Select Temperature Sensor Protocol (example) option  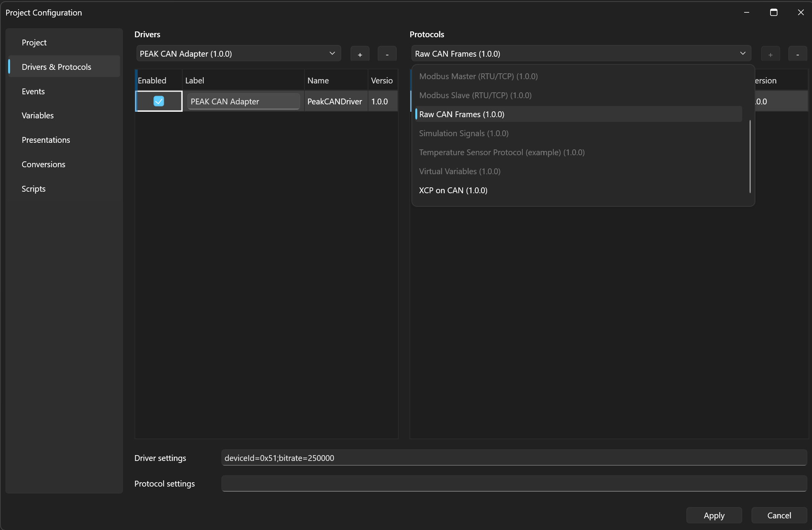579,152
